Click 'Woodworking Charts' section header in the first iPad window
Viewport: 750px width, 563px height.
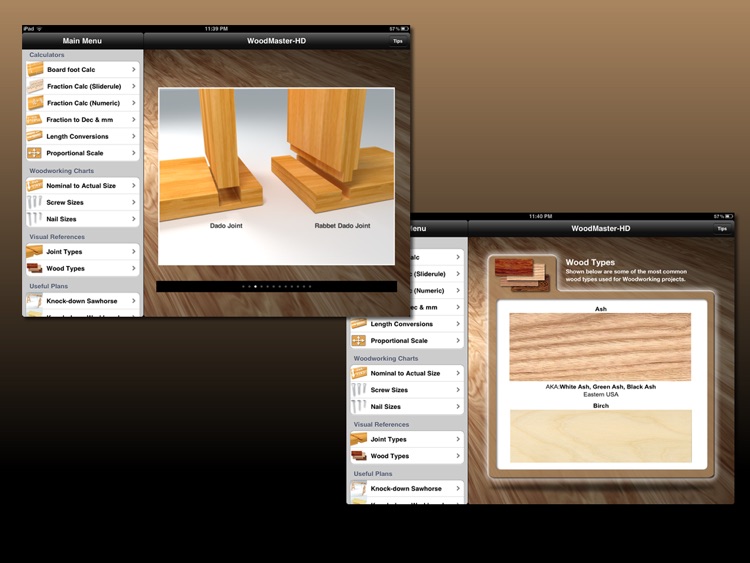coord(61,171)
